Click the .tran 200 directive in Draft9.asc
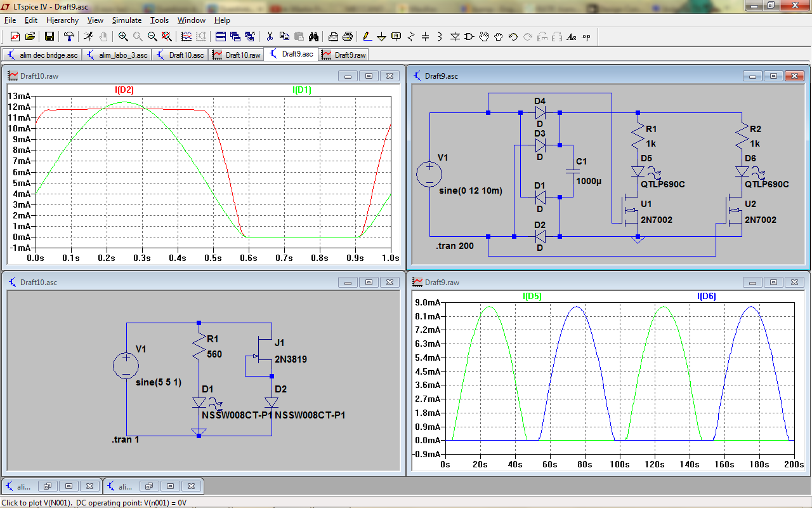 click(x=455, y=246)
